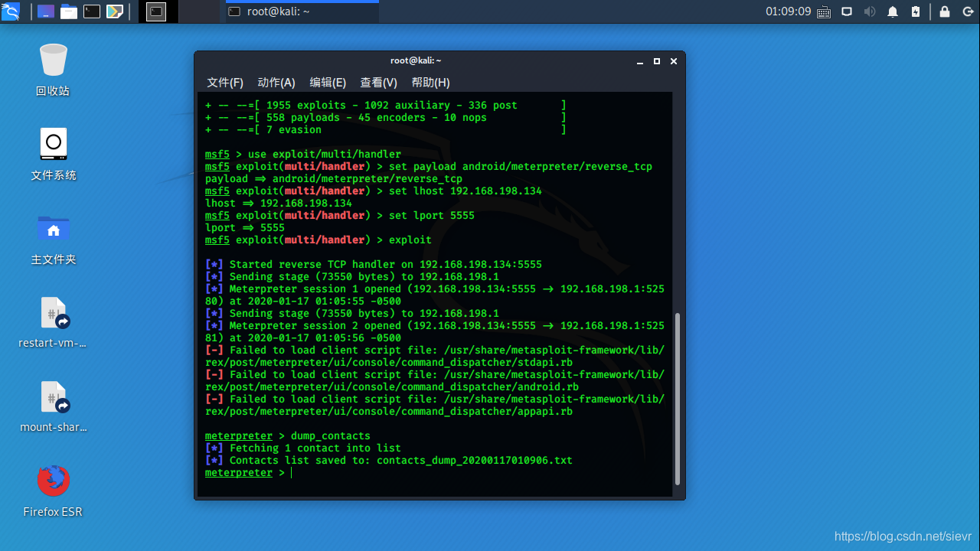980x551 pixels.
Task: Launch terminal emulator from panel launcher
Action: click(92, 11)
